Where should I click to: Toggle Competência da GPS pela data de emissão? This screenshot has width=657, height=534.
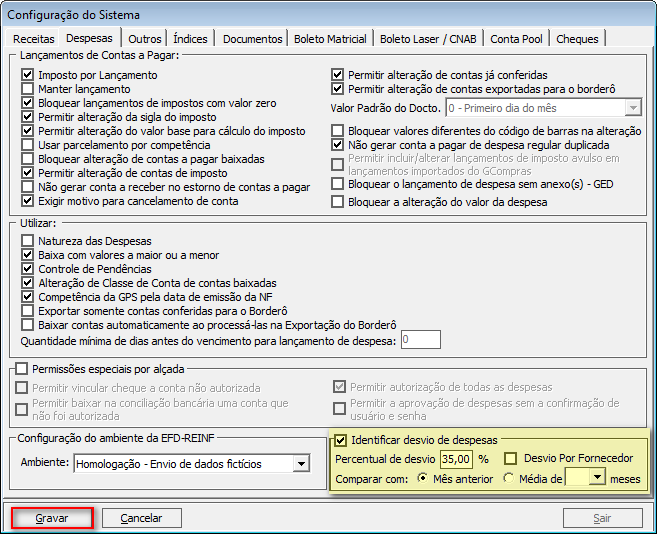tap(28, 297)
